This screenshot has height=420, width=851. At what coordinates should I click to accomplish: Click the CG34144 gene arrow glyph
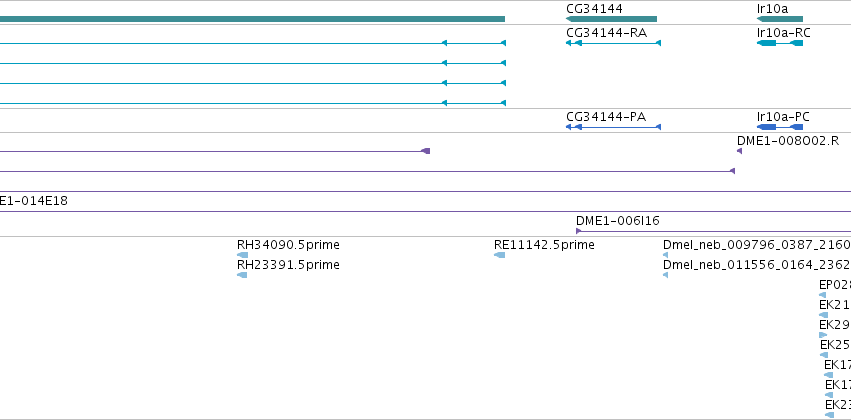pos(611,19)
